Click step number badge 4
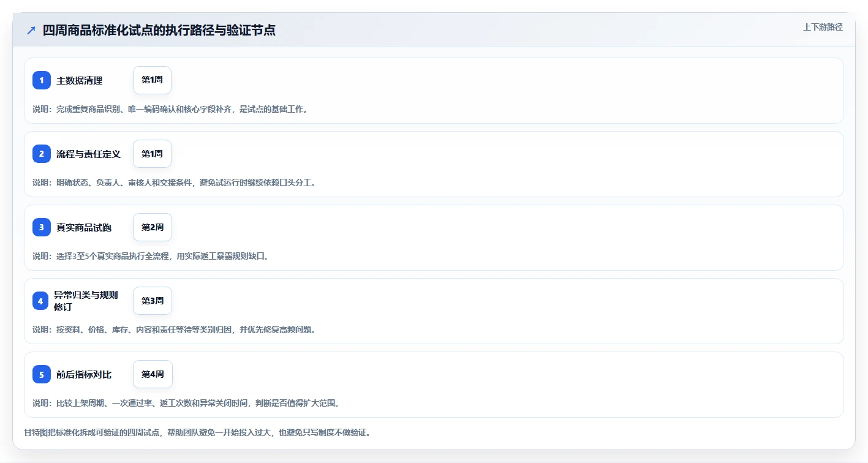The width and height of the screenshot is (868, 463). coord(40,301)
